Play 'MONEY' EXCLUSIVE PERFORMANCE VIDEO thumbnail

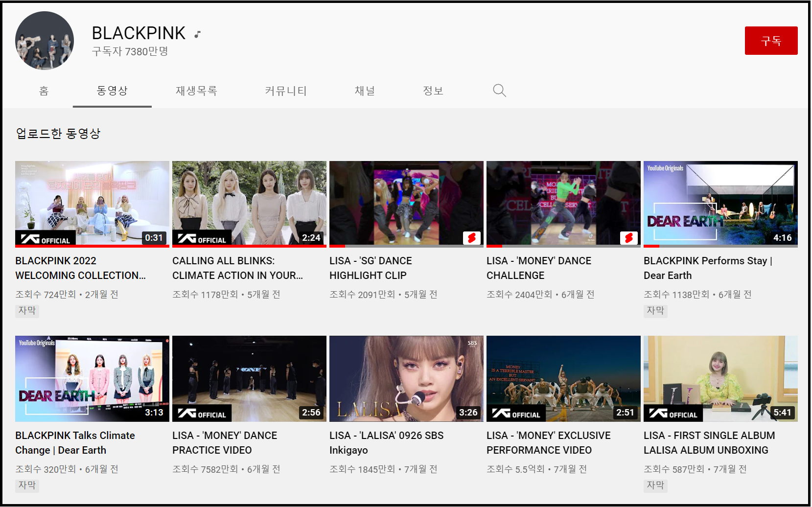pyautogui.click(x=563, y=379)
